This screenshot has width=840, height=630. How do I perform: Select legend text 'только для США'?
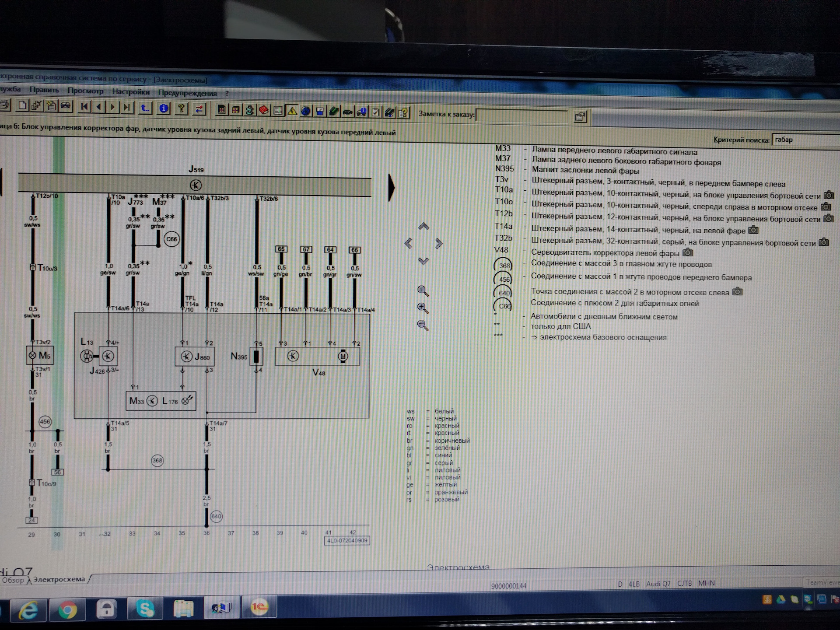560,326
